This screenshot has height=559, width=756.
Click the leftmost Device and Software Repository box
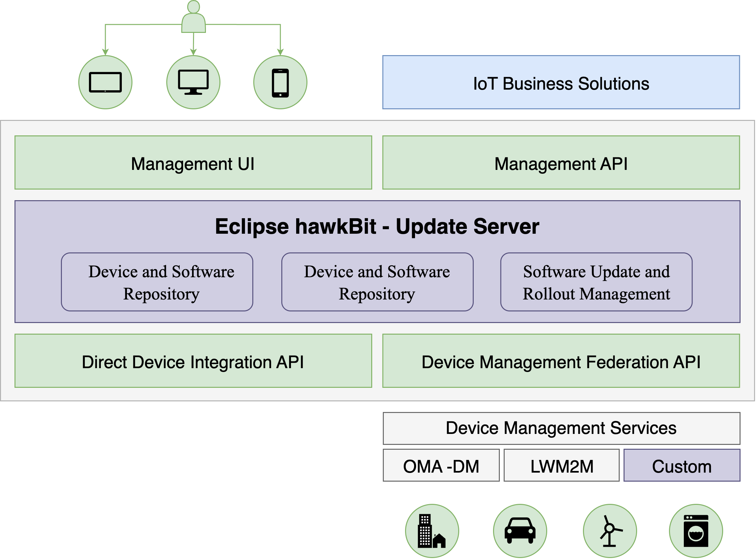pos(157,282)
